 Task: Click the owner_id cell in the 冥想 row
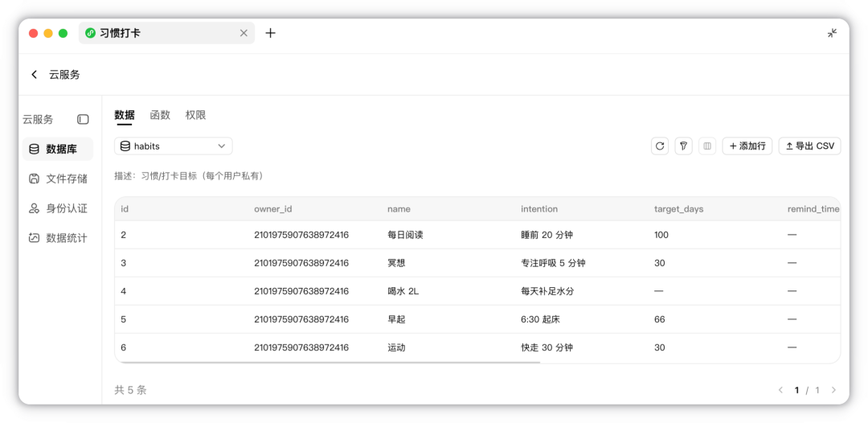point(301,264)
